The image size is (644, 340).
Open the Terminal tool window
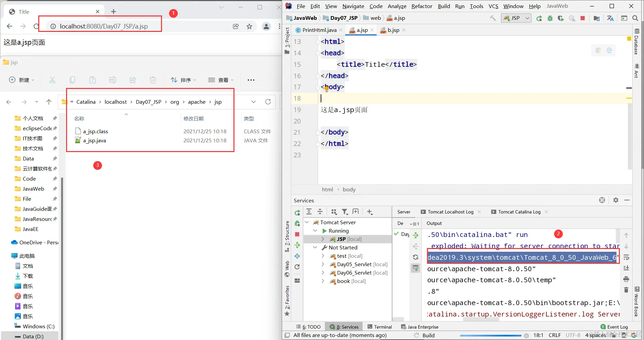coord(379,327)
